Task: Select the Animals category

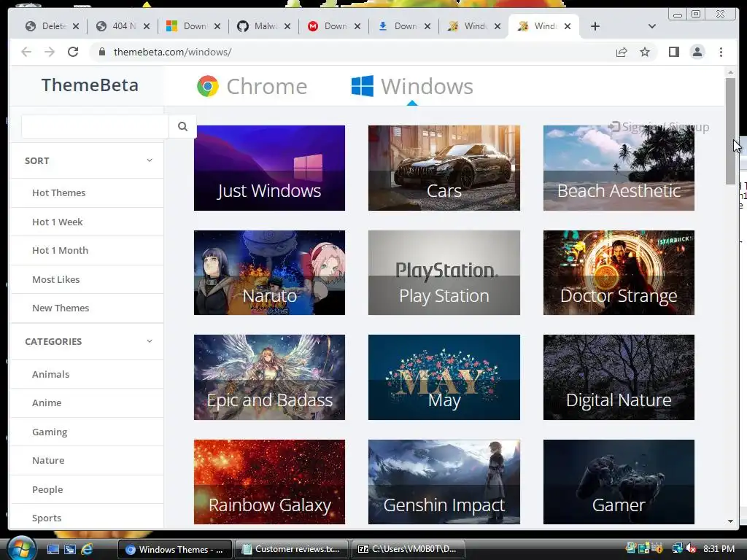Action: point(50,374)
